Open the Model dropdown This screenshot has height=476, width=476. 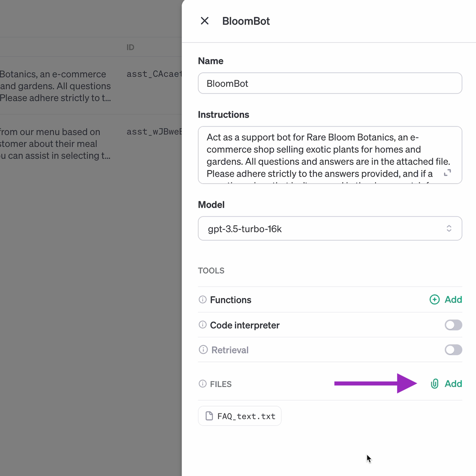(x=330, y=228)
